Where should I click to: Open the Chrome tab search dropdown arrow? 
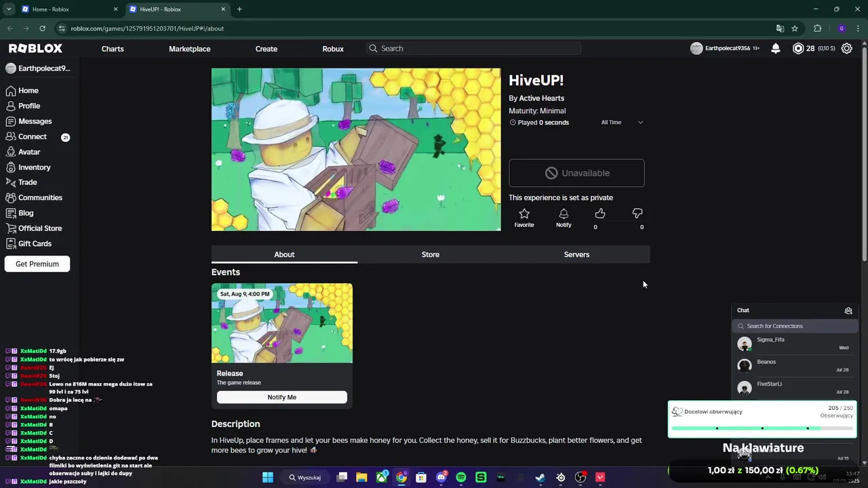coord(9,9)
